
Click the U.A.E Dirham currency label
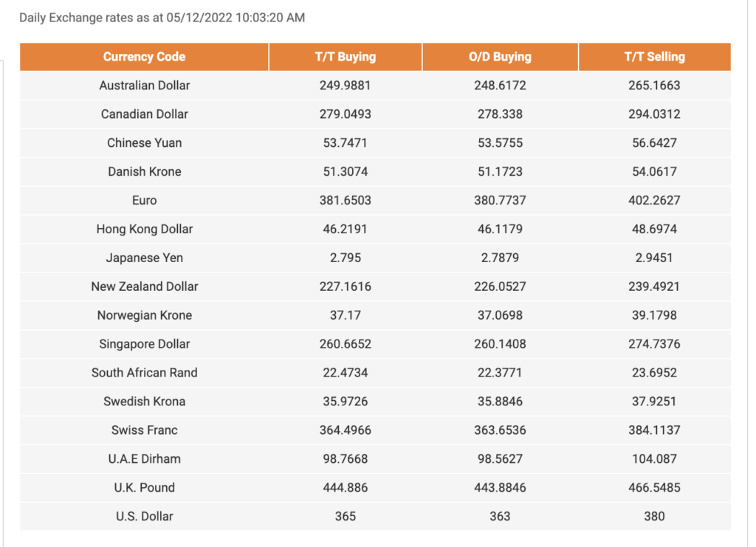pos(144,459)
